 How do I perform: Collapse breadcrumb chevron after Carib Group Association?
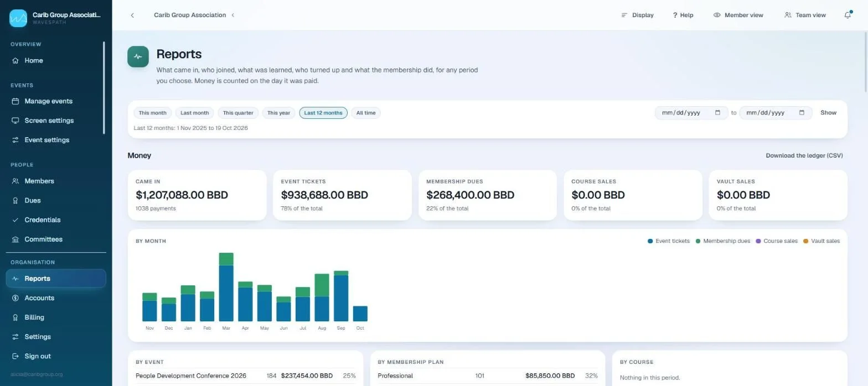(232, 15)
